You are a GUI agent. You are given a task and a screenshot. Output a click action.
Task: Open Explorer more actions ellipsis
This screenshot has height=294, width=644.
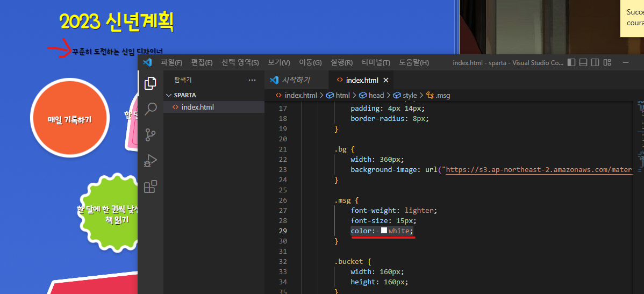(x=252, y=80)
